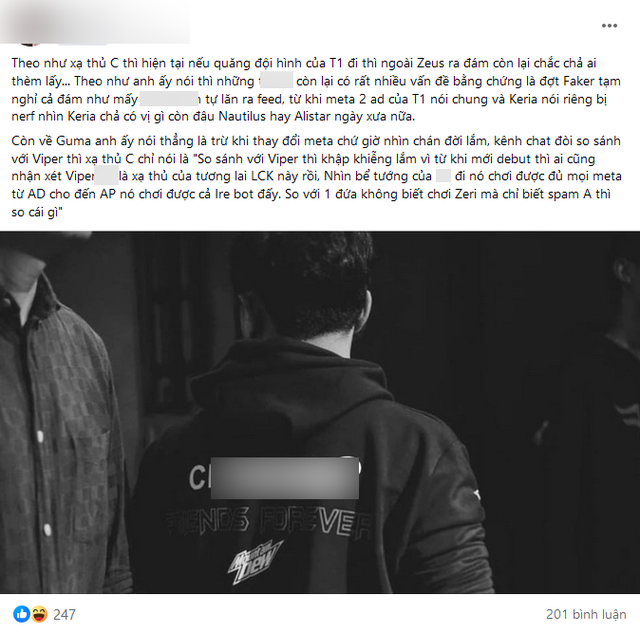Click the blurred author name header

coord(95,22)
